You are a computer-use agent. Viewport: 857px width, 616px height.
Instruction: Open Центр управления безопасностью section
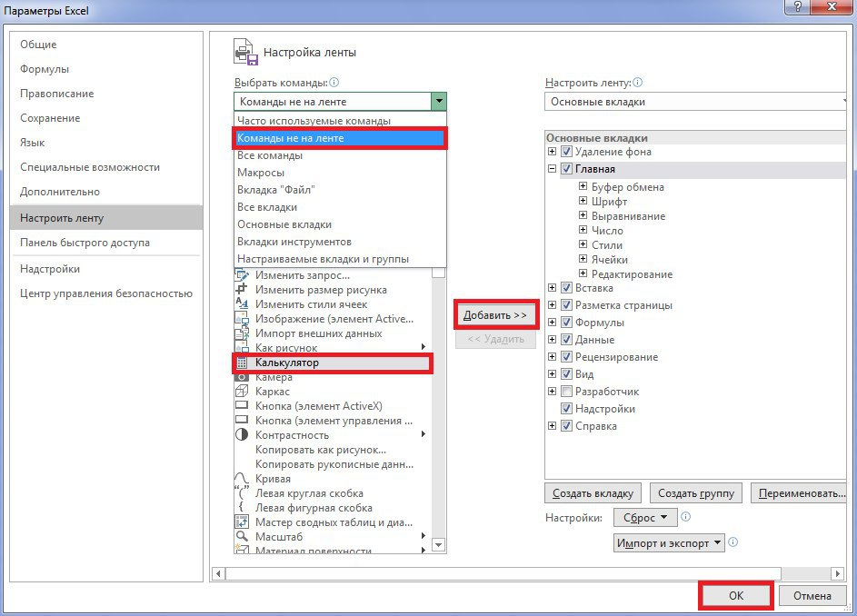[106, 293]
